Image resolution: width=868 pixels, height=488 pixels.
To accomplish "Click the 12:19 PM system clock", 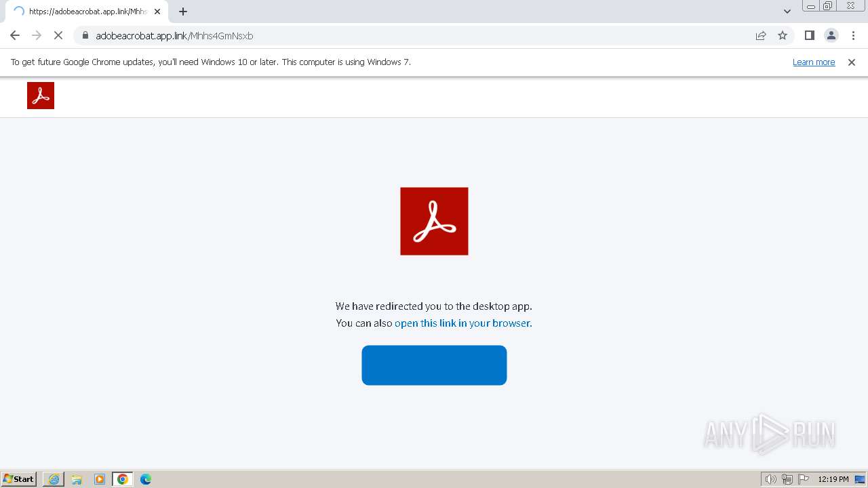I will 833,479.
